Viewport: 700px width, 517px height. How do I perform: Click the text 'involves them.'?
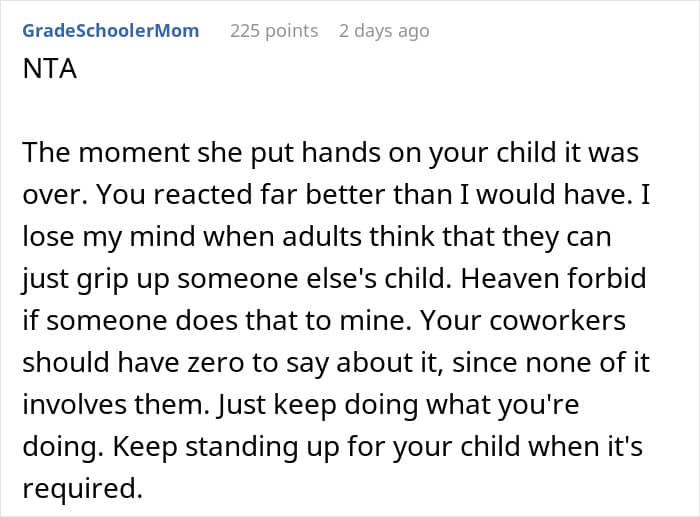(116, 404)
